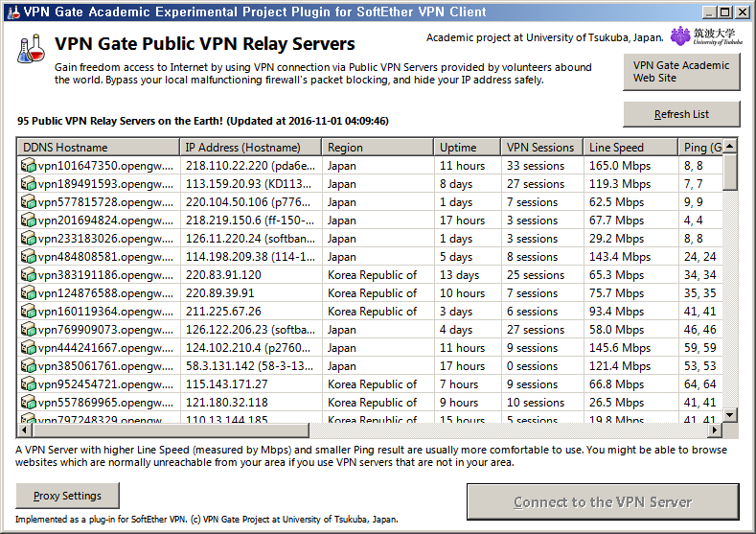Sort by DDNS Hostname column header
The height and width of the screenshot is (534, 756).
(98, 148)
